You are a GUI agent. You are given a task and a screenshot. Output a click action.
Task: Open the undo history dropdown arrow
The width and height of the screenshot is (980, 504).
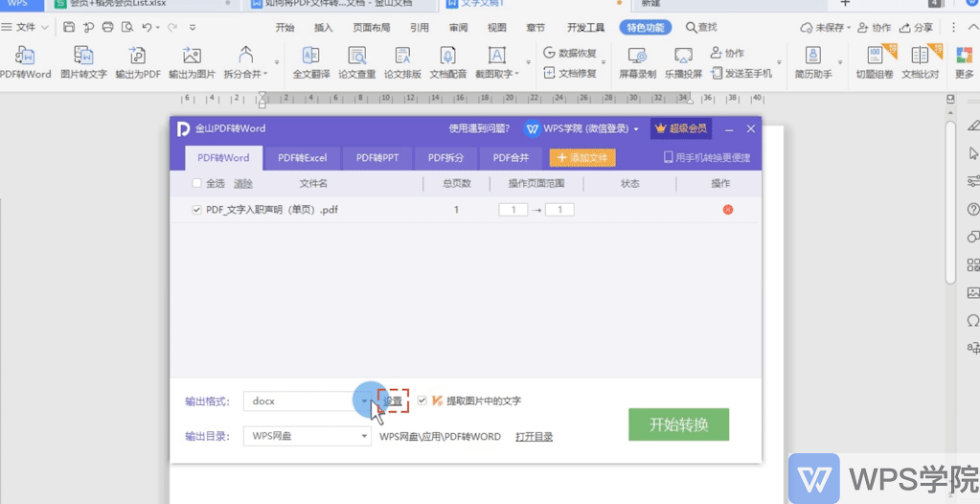click(157, 28)
